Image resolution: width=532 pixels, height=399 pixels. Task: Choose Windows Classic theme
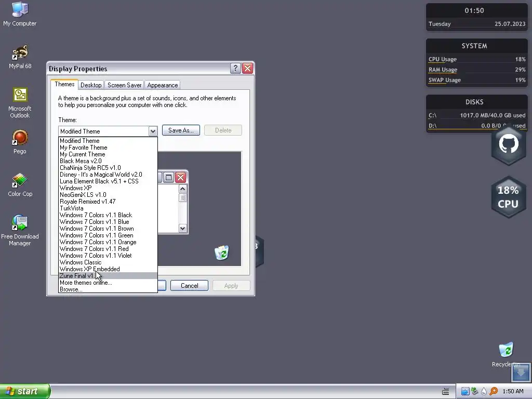click(108, 262)
